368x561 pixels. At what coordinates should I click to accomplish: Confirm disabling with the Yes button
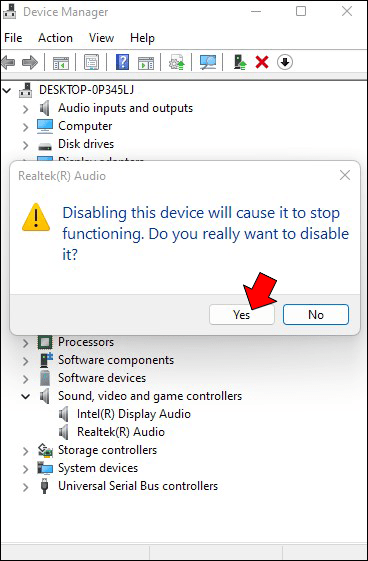click(x=242, y=314)
